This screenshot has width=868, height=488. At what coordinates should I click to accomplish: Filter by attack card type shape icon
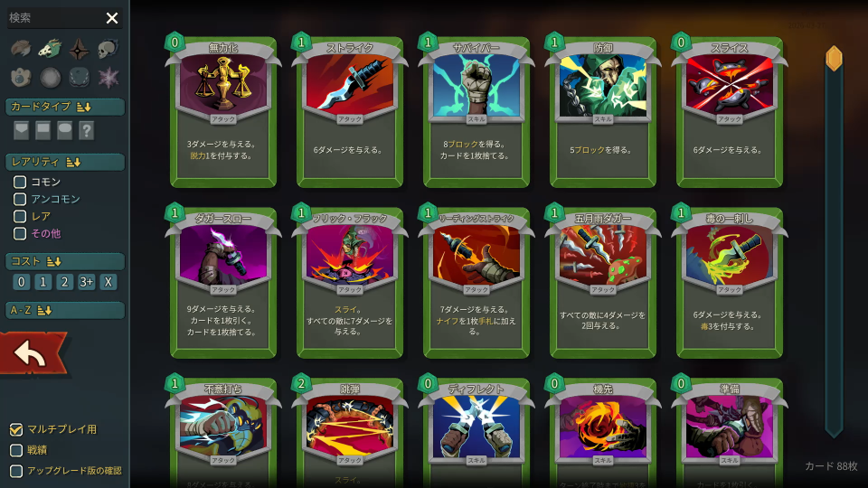point(21,130)
